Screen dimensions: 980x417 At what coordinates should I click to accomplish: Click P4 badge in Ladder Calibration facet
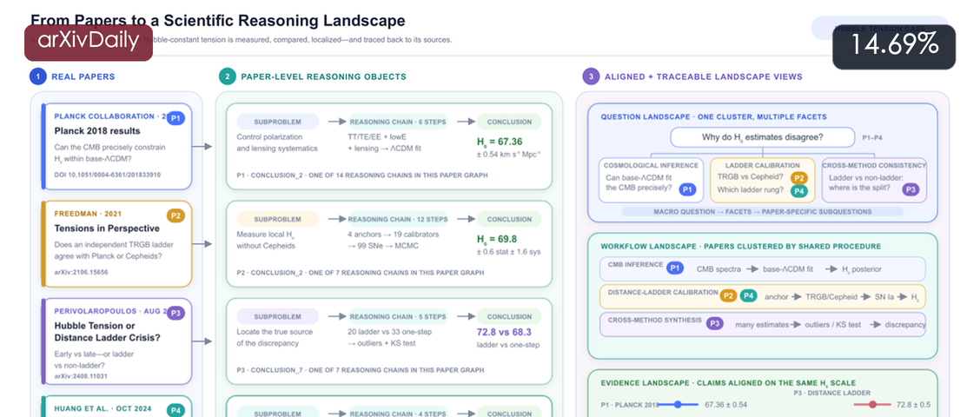798,191
